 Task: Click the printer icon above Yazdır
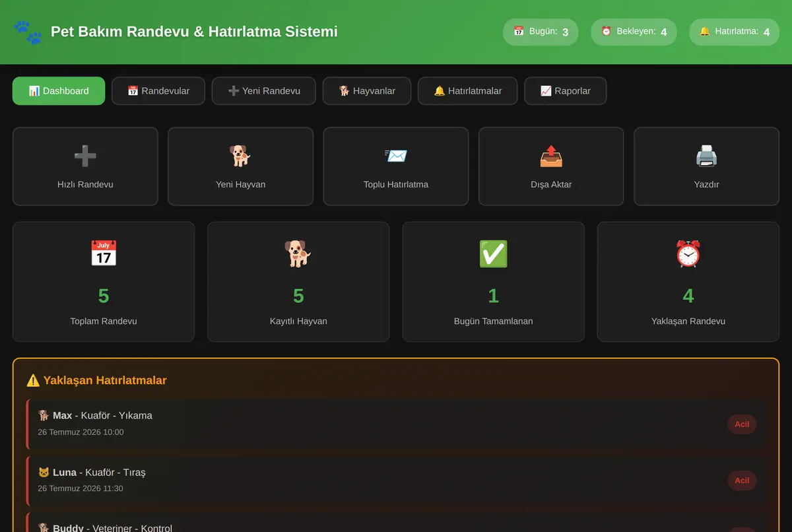[706, 156]
